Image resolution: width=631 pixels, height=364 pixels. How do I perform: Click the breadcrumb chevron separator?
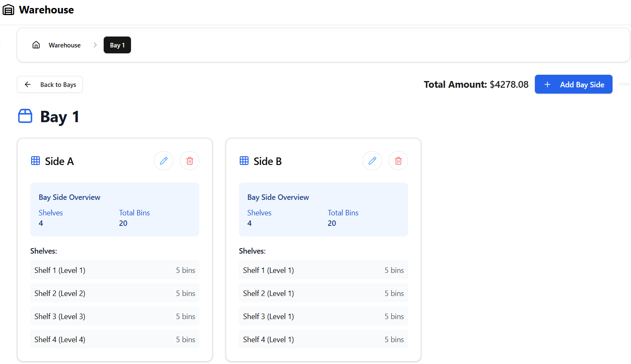pyautogui.click(x=95, y=45)
